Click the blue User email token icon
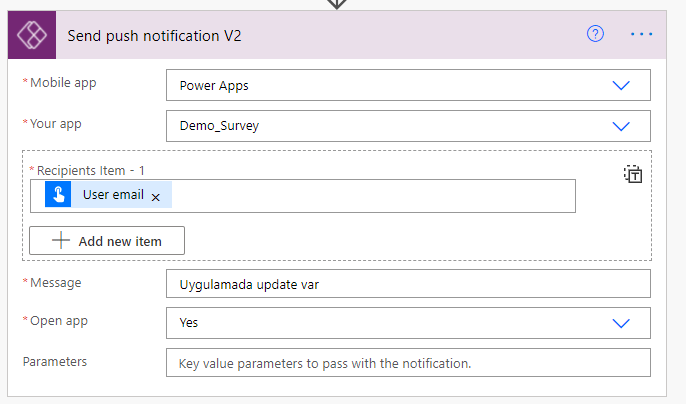Viewport: 686px width, 404px height. click(58, 195)
